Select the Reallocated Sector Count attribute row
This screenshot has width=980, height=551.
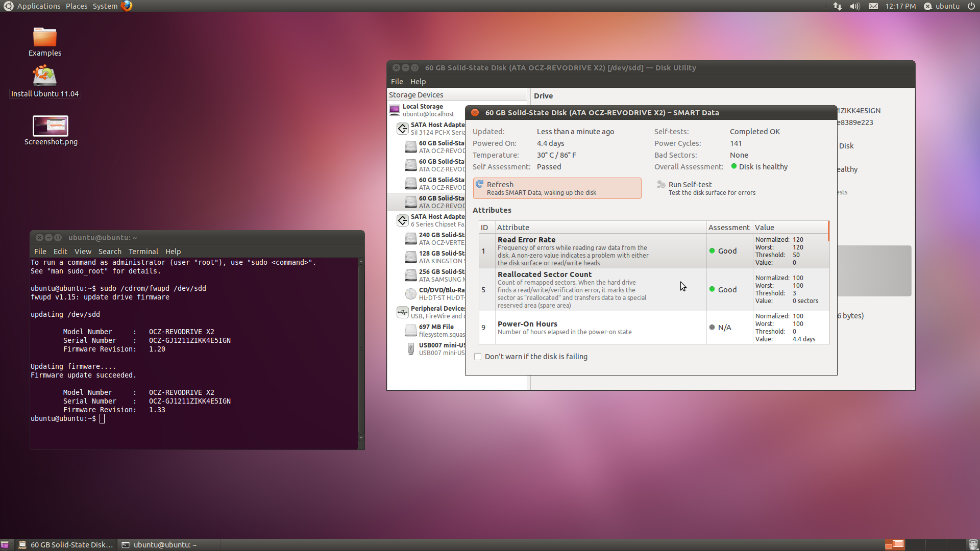(653, 289)
